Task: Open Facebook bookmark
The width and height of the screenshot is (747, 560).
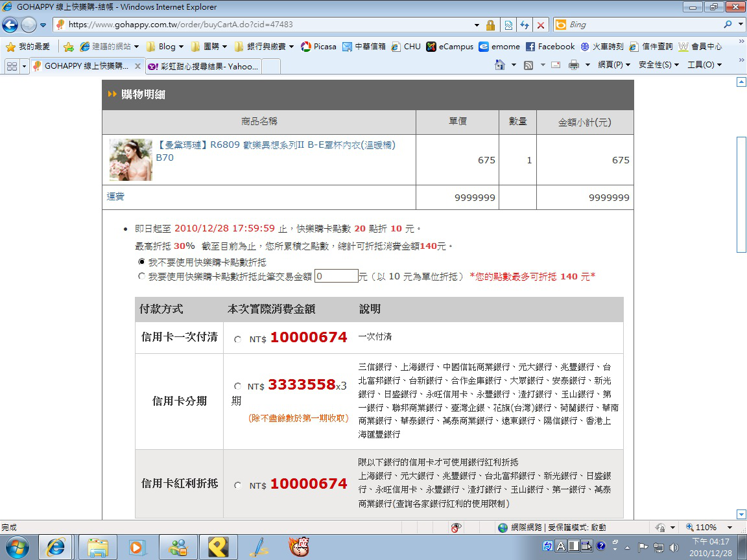Action: point(551,46)
